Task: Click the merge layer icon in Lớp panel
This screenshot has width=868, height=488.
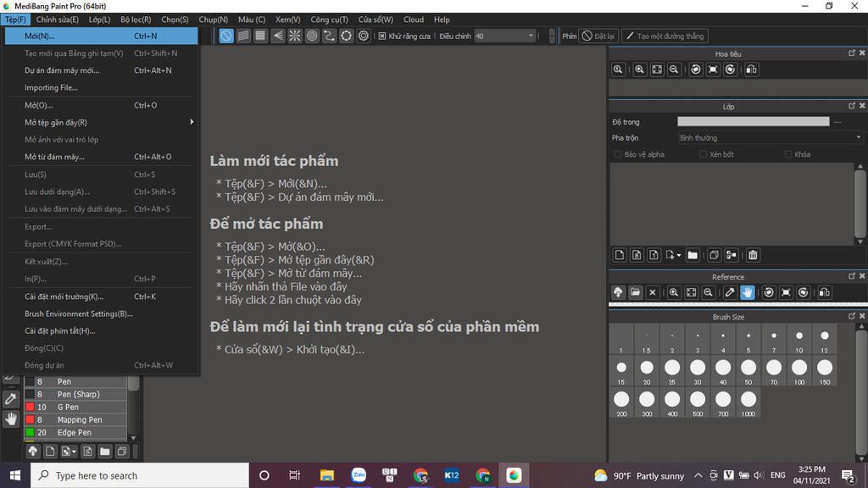Action: pos(732,255)
